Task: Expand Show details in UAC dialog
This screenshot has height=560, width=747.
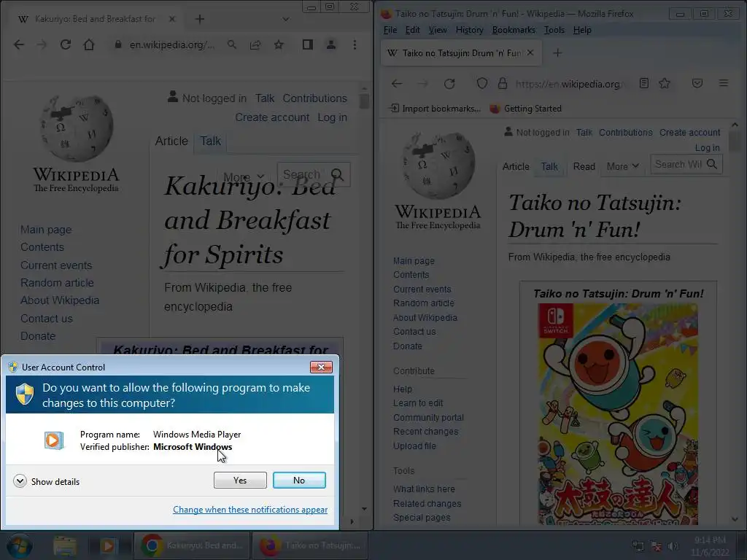Action: [x=47, y=481]
